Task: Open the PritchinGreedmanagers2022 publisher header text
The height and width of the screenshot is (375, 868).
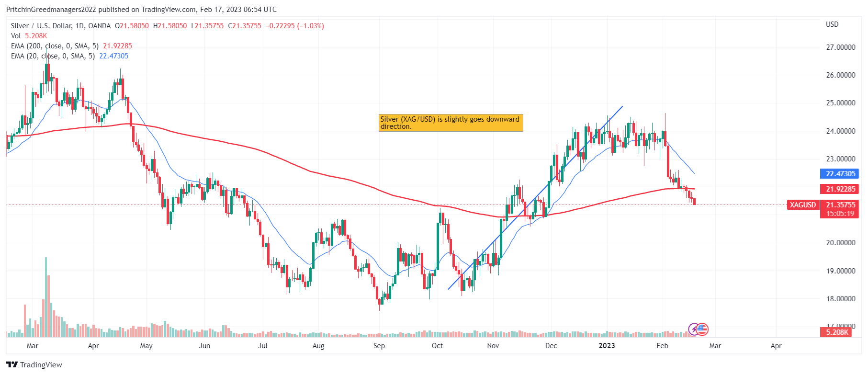Action: pyautogui.click(x=51, y=10)
